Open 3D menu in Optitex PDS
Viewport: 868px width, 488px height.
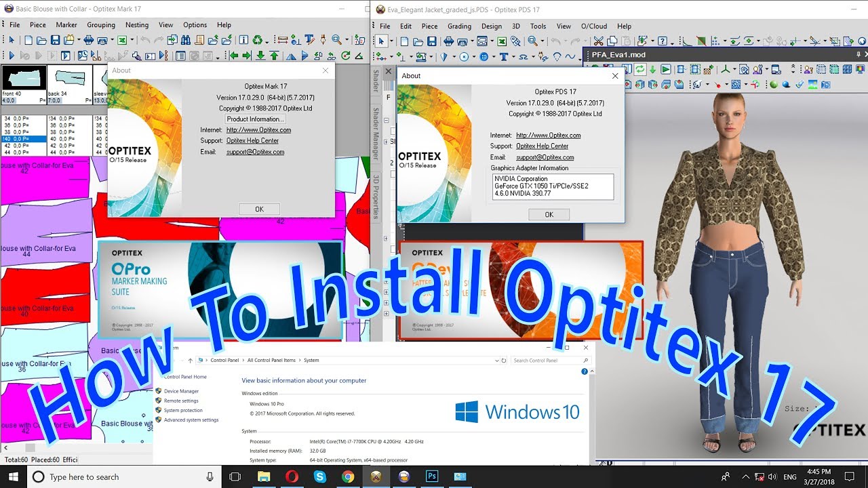(516, 26)
